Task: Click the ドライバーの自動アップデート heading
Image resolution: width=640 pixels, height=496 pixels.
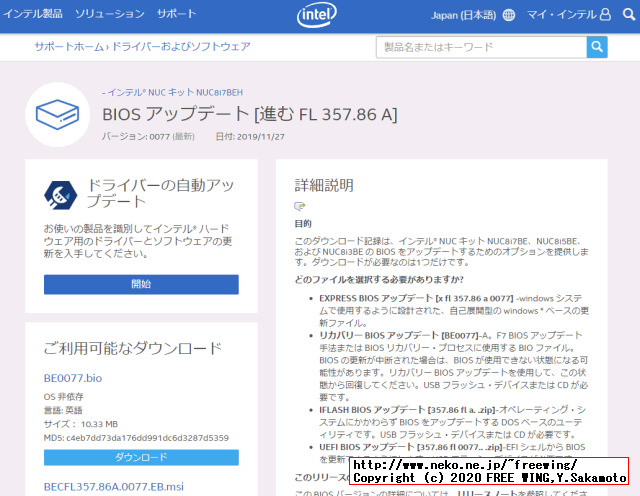Action: pos(160,193)
